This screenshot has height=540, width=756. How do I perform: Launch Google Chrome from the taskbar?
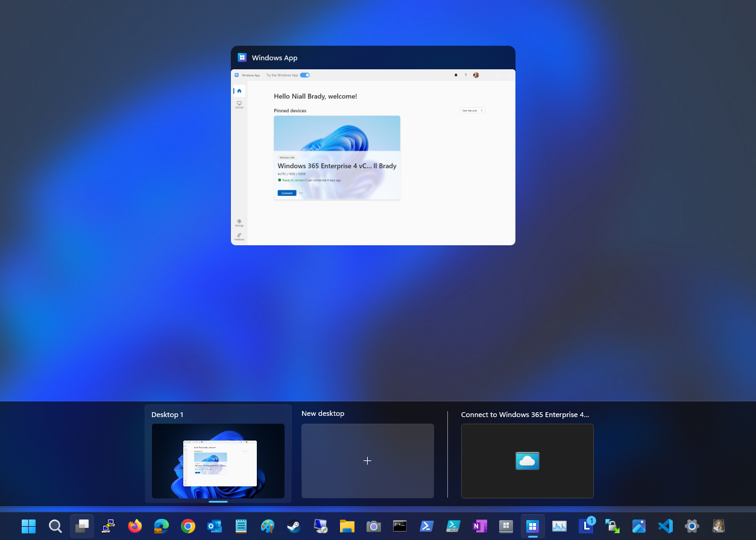click(x=188, y=526)
